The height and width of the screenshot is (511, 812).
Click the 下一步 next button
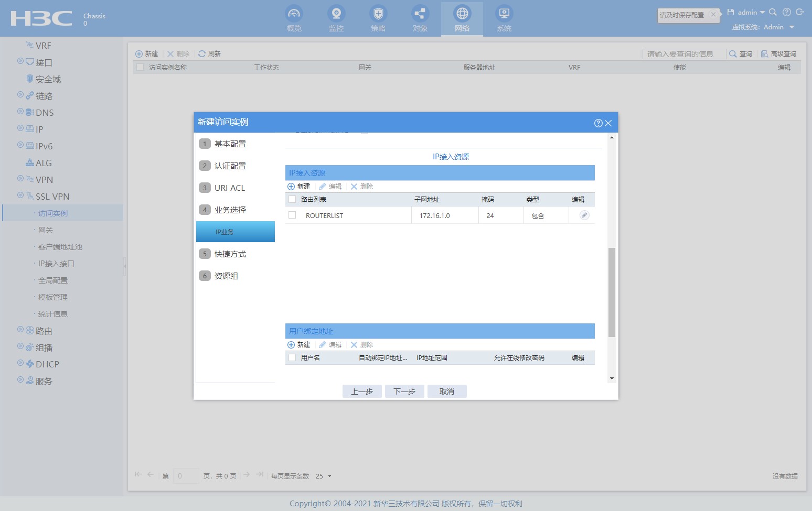[404, 392]
